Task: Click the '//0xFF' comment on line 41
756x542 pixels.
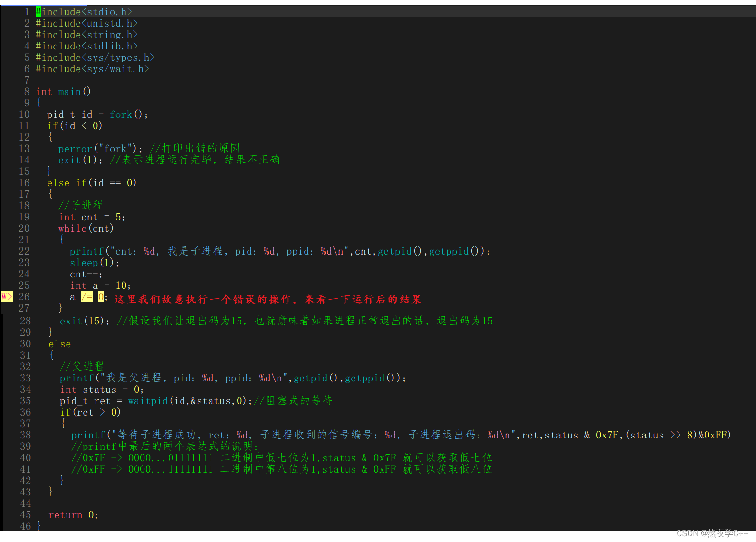Action: coord(282,469)
